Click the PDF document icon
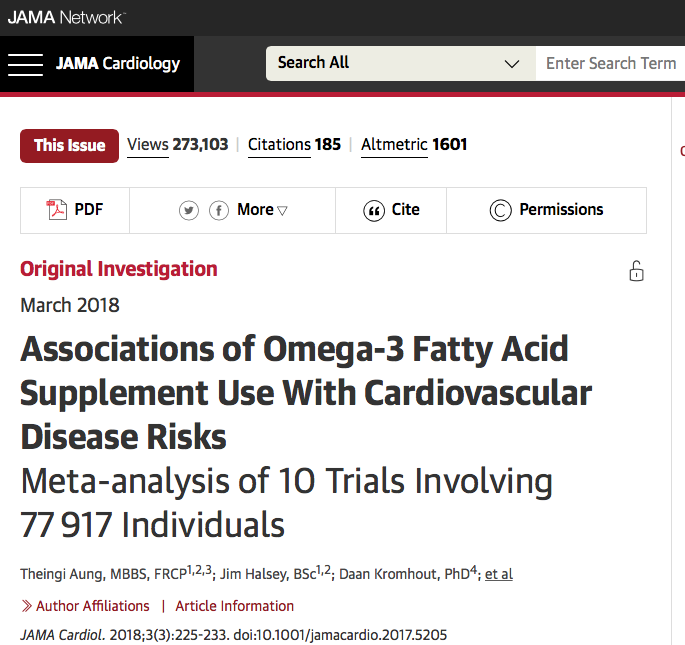The width and height of the screenshot is (685, 645). [57, 210]
